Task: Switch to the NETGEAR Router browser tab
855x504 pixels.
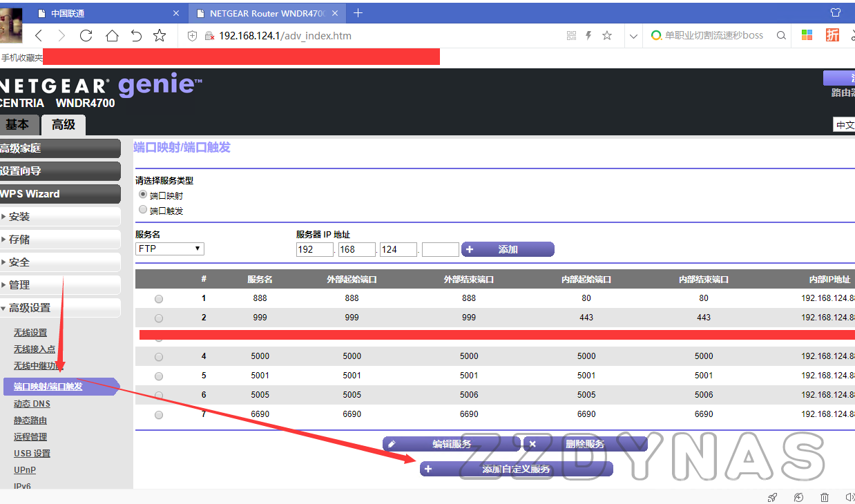Action: [267, 13]
